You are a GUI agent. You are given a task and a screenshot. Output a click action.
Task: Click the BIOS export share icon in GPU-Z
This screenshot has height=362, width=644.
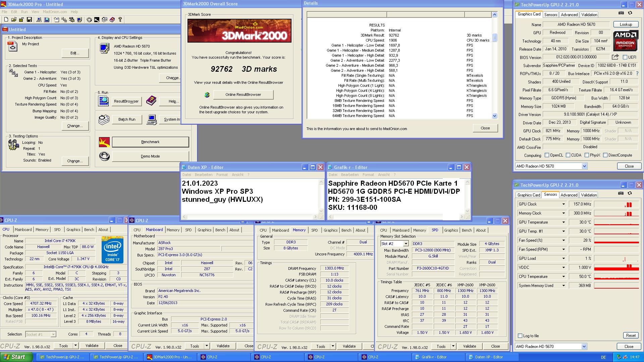pyautogui.click(x=615, y=57)
